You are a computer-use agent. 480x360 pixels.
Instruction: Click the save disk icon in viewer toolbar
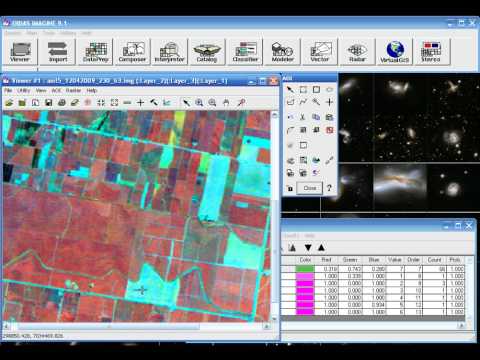pos(49,103)
